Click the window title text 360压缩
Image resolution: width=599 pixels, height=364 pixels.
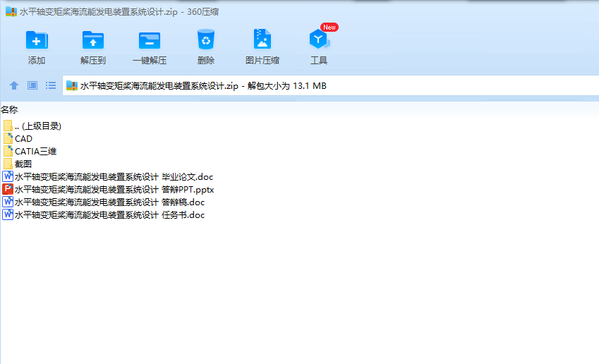pos(203,12)
